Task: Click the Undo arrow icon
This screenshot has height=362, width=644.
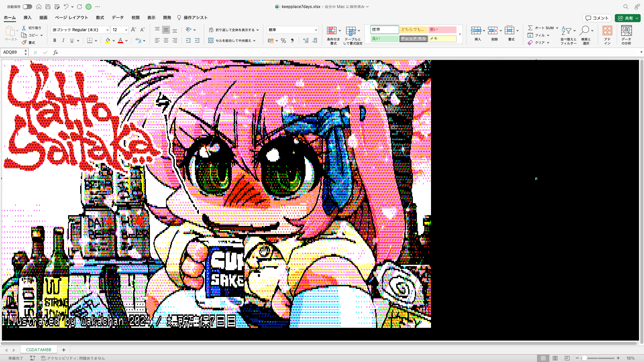Action: (66, 7)
